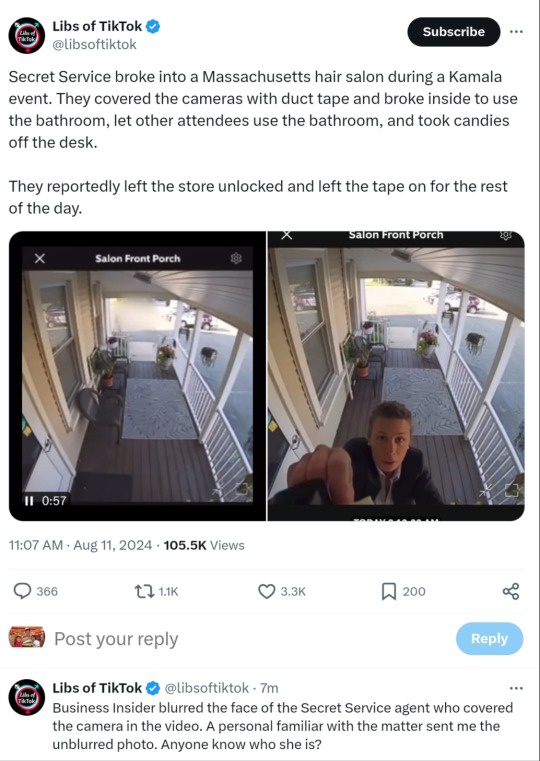View the 105.5K Views count
Image resolution: width=540 pixels, height=761 pixels.
coord(204,545)
